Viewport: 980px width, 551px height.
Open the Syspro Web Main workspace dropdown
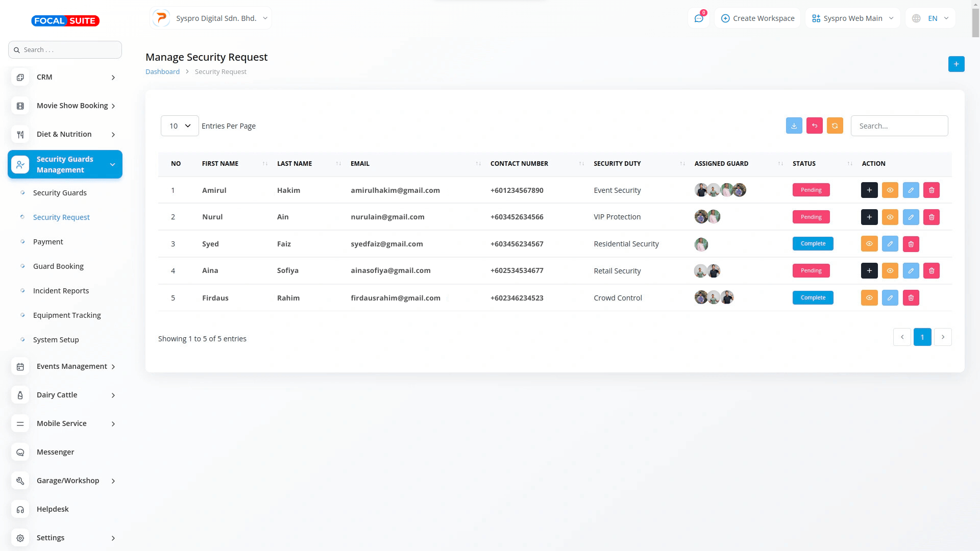click(x=852, y=18)
